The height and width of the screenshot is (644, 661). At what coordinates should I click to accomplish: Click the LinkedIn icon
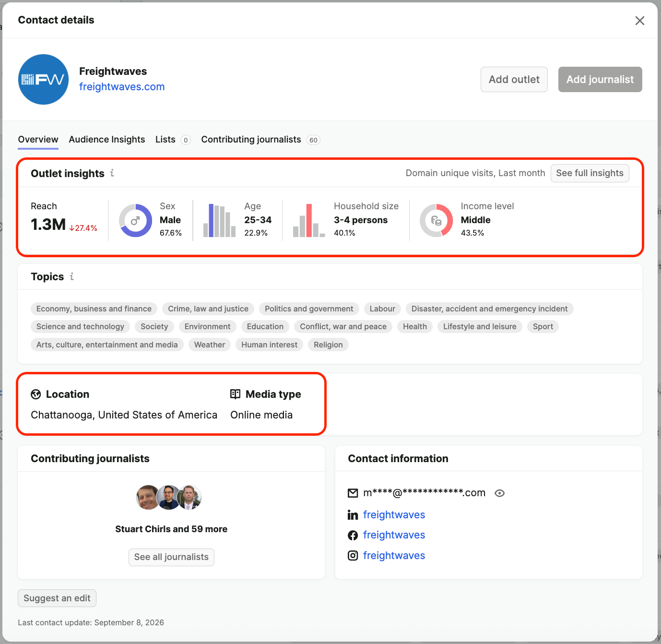(x=353, y=515)
